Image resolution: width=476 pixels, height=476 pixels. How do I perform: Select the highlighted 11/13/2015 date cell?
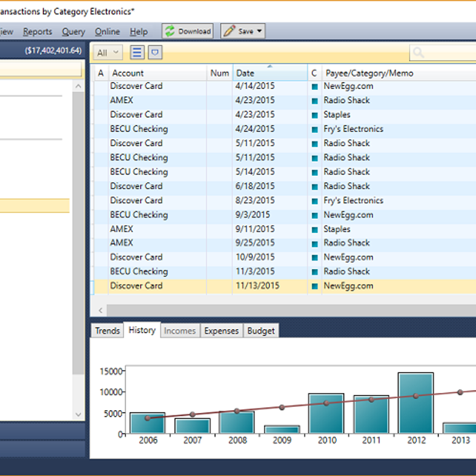(x=270, y=286)
